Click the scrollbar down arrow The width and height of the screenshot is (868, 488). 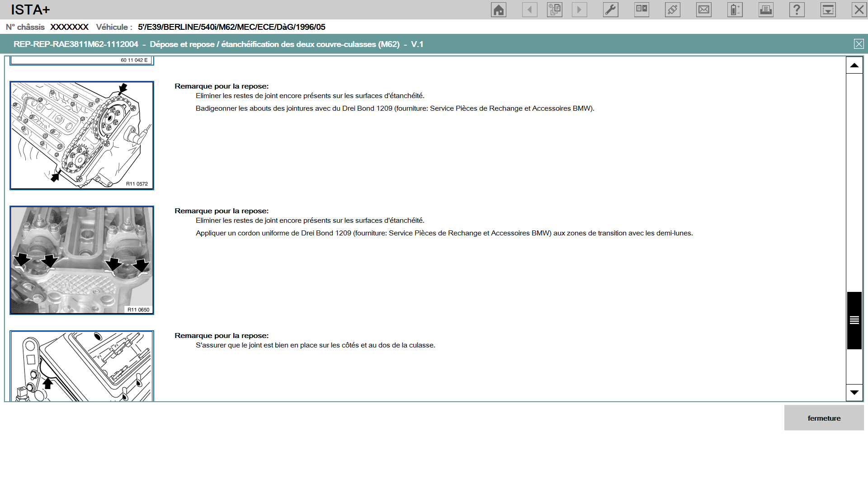pos(854,392)
